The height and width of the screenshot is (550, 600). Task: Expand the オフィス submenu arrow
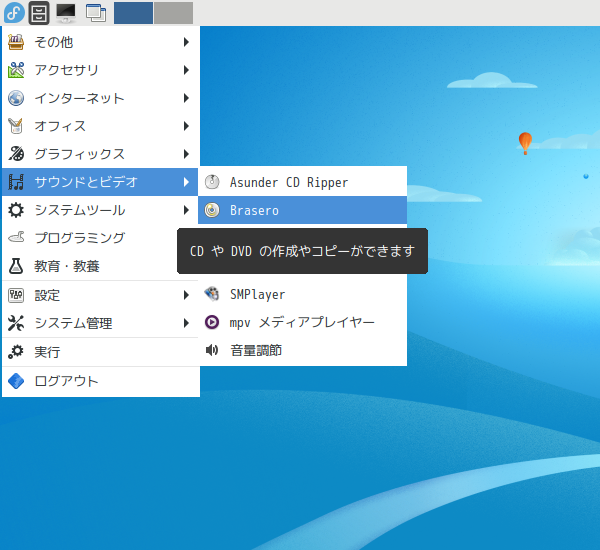point(186,126)
